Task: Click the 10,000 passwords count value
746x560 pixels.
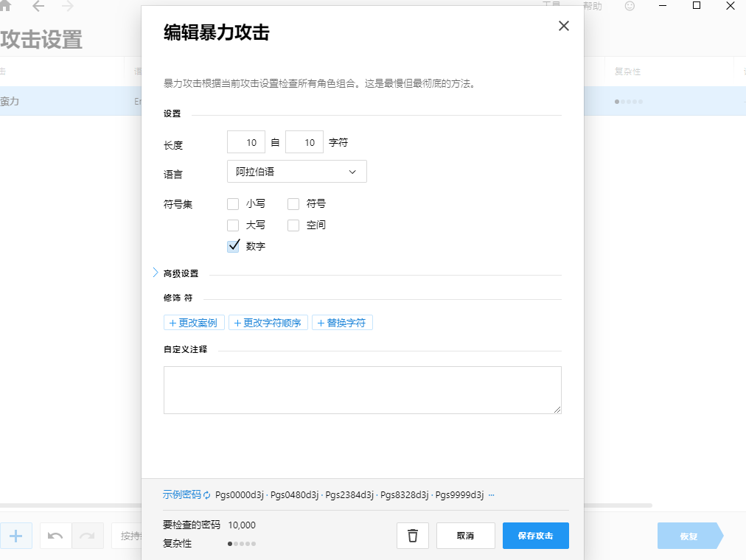Action: (242, 525)
